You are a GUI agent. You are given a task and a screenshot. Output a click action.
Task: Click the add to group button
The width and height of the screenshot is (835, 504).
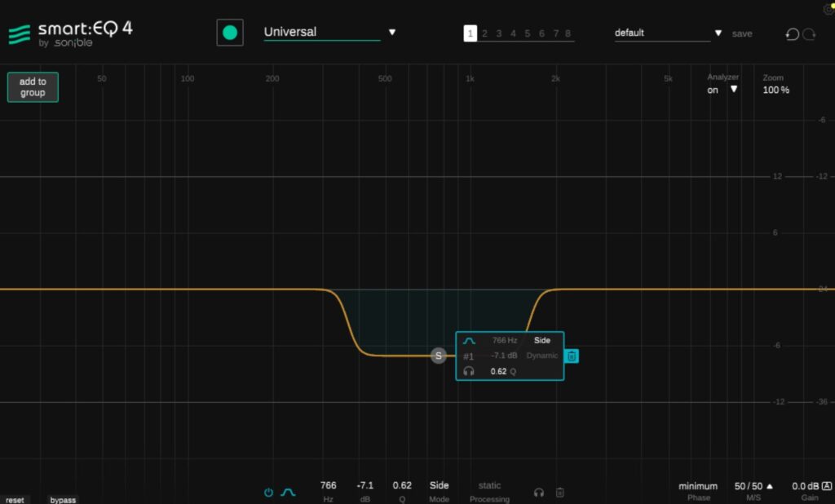tap(33, 87)
